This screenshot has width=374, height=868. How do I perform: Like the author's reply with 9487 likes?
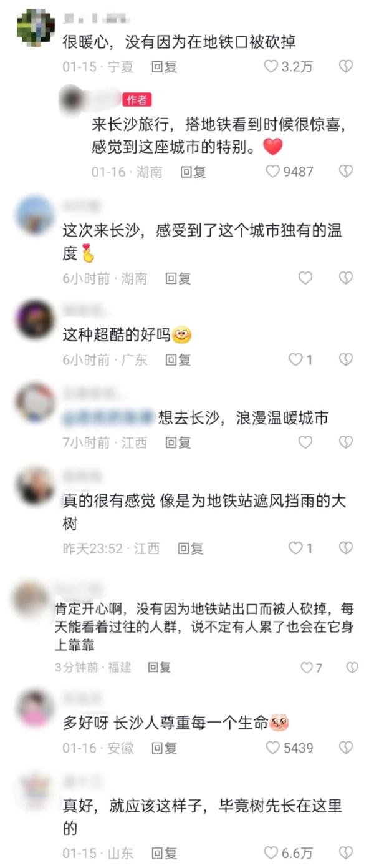273,171
